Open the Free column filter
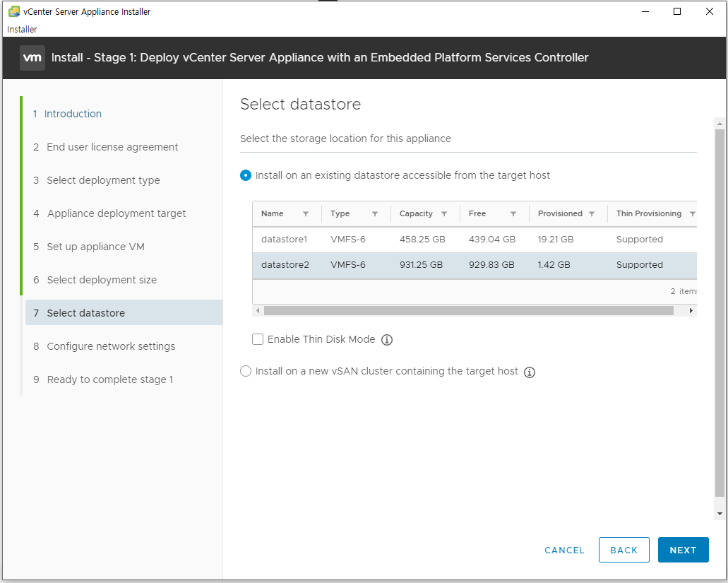This screenshot has width=728, height=583. pyautogui.click(x=513, y=214)
